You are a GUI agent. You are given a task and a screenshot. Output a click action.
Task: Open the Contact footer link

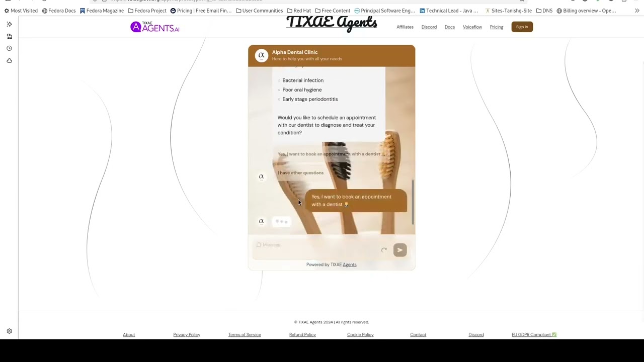pyautogui.click(x=418, y=335)
